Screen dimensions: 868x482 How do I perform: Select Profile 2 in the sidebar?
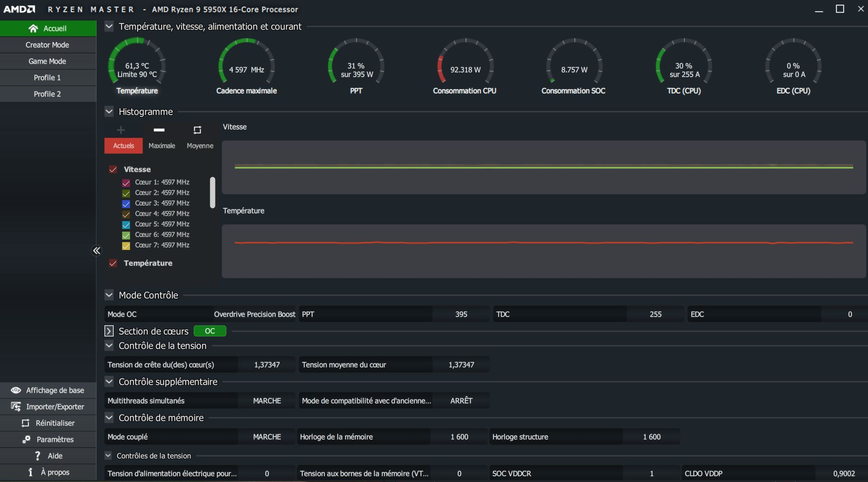click(x=47, y=94)
